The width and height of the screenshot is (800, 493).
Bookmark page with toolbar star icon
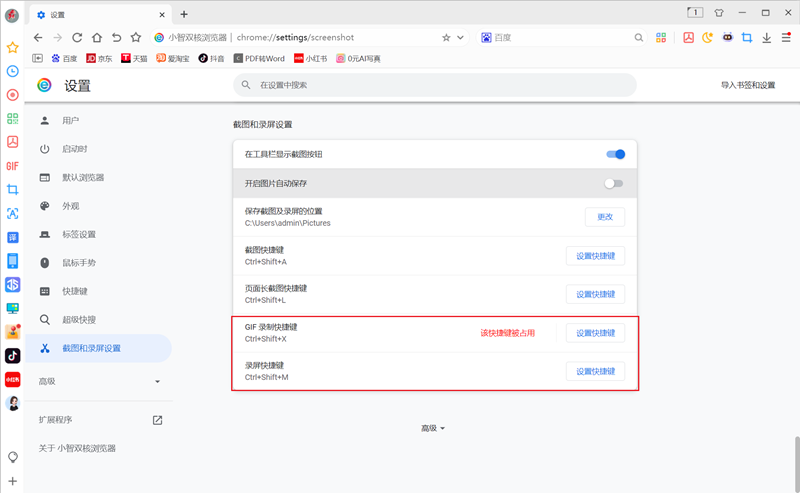pos(136,37)
